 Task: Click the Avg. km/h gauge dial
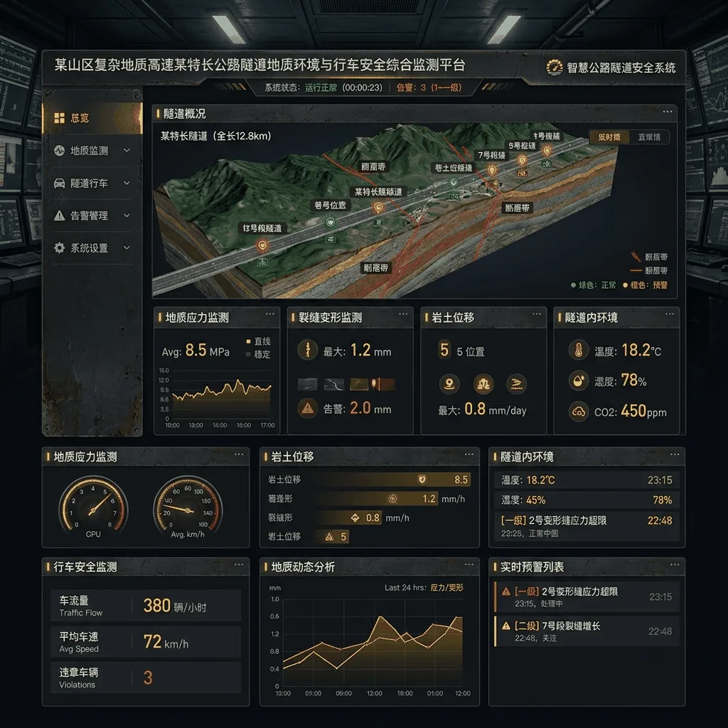(188, 509)
